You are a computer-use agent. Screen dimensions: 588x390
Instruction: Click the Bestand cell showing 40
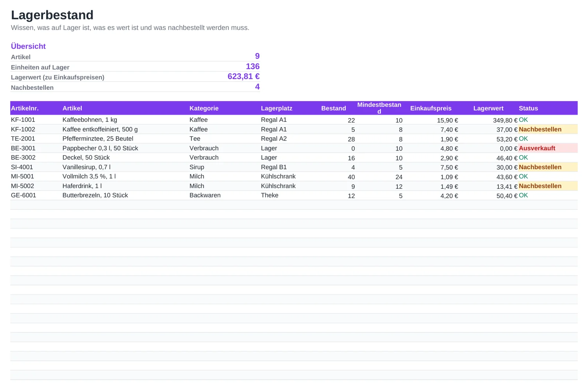pos(351,177)
